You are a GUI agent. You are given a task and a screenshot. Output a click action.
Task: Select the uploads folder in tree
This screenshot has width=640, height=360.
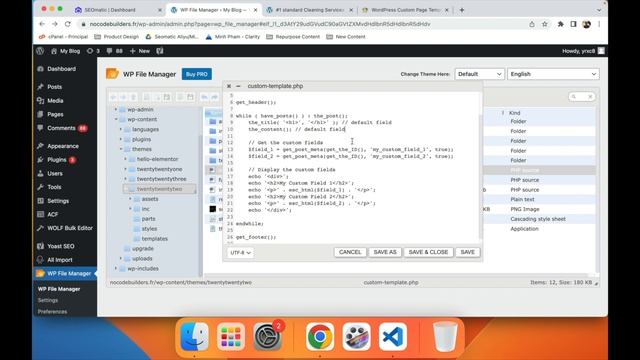coord(142,259)
